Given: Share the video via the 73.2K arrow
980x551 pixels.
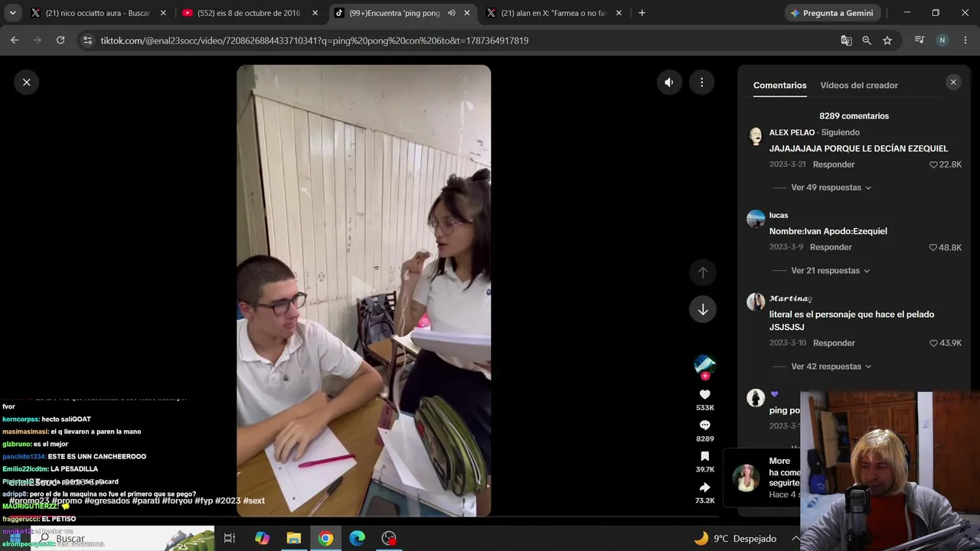Looking at the screenshot, I should tap(705, 487).
